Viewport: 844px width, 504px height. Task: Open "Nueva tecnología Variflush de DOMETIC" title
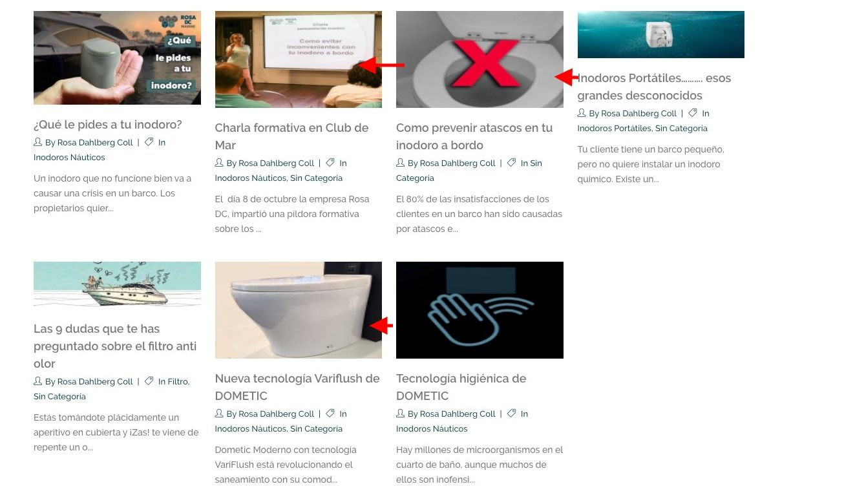[297, 387]
